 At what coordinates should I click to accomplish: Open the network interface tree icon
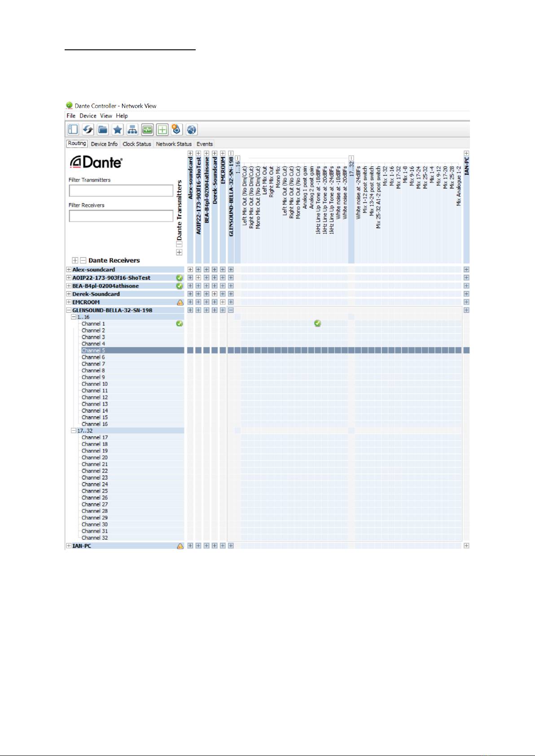[132, 130]
